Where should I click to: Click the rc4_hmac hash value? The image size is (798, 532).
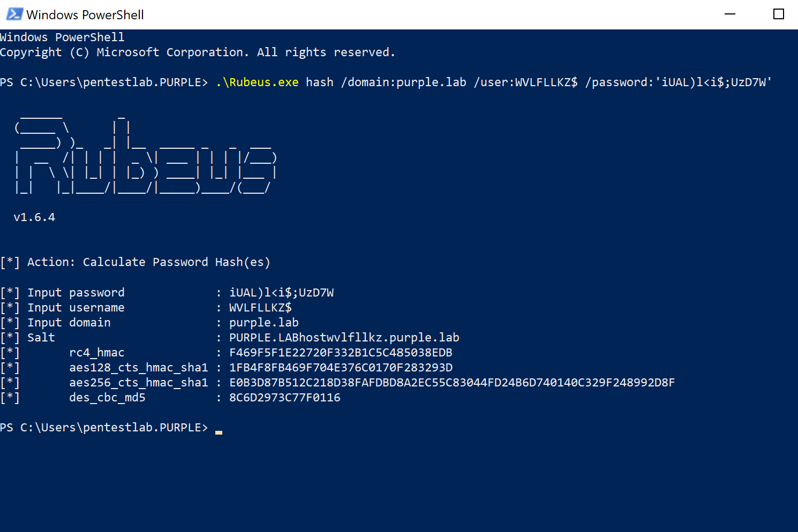click(x=341, y=353)
